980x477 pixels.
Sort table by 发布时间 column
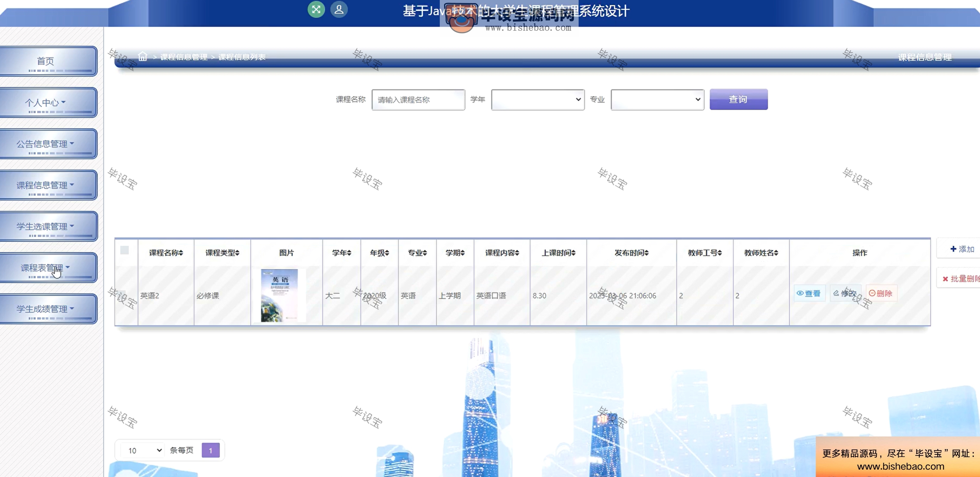[x=631, y=253]
